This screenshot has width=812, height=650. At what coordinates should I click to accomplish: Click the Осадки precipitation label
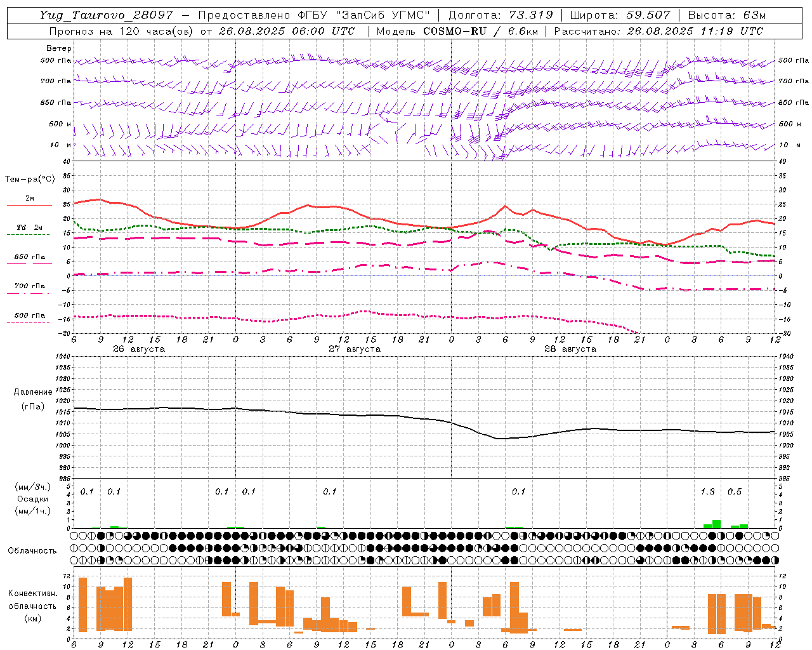coord(33,499)
